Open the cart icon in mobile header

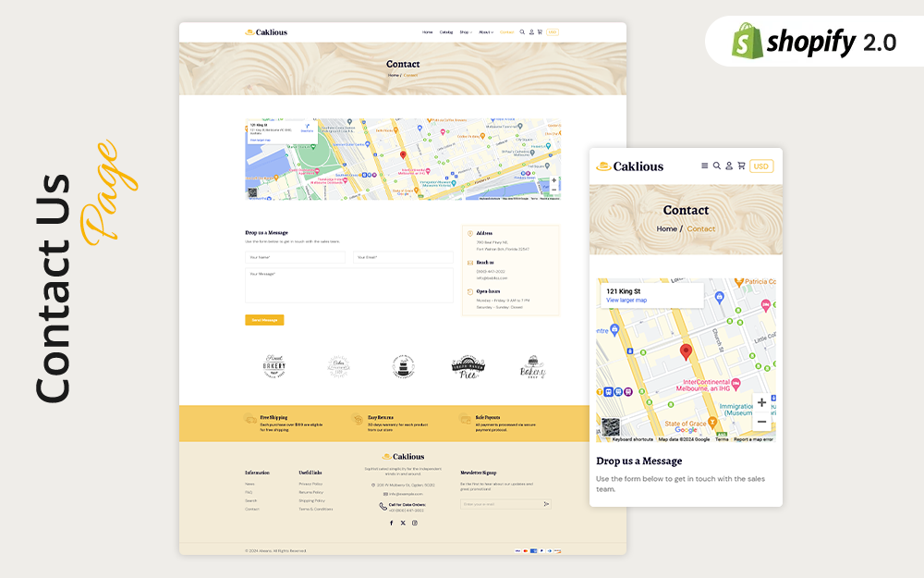tap(741, 166)
